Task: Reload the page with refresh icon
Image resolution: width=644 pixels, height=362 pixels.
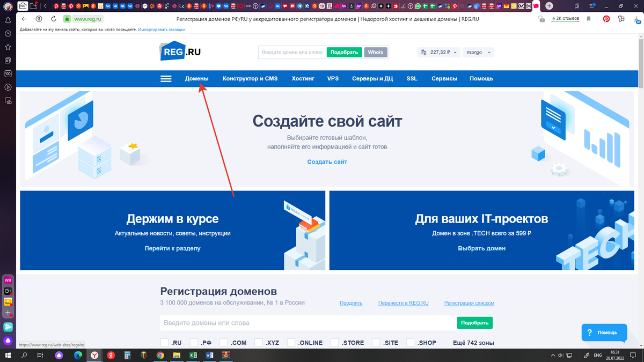Action: click(53, 19)
